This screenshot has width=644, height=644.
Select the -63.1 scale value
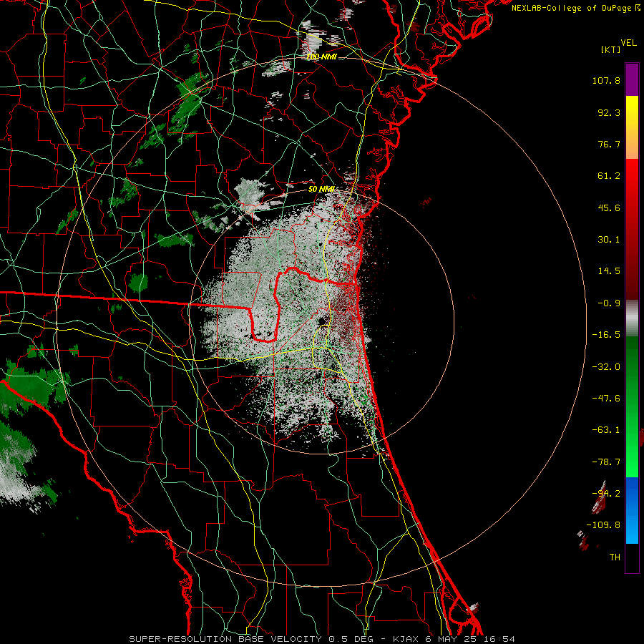point(606,430)
